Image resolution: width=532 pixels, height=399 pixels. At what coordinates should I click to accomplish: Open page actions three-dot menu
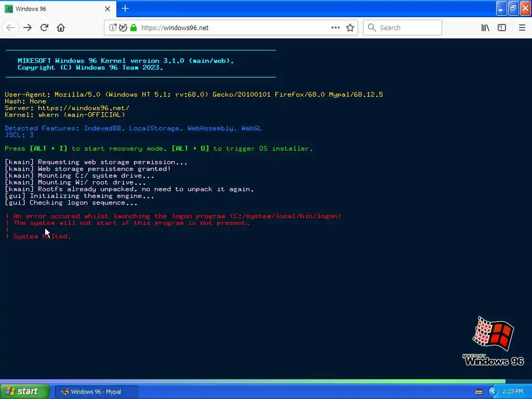pyautogui.click(x=335, y=28)
